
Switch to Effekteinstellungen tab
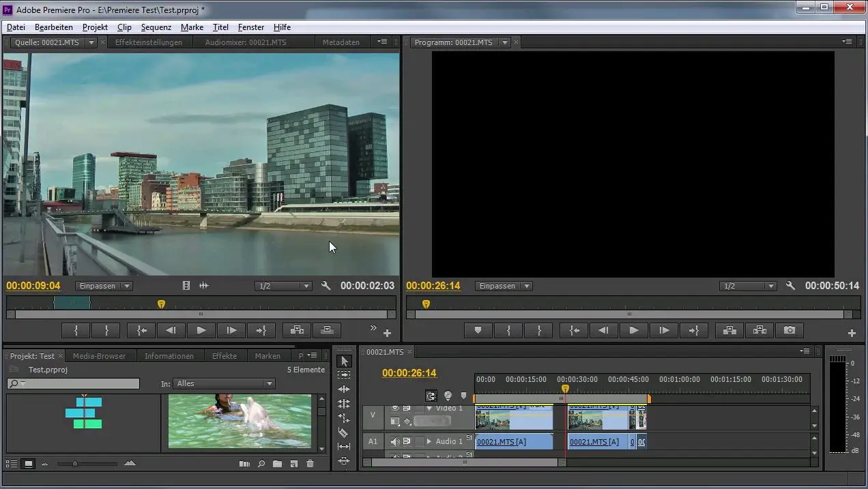pyautogui.click(x=149, y=42)
